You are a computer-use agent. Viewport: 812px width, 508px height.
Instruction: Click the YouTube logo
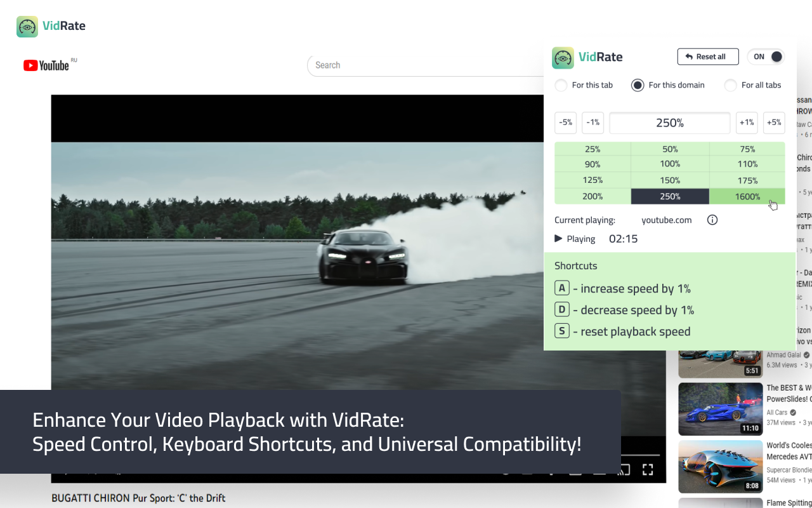tap(44, 65)
